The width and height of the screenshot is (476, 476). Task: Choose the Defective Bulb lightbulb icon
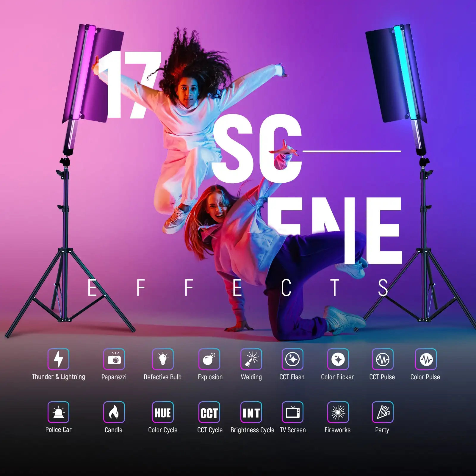click(x=163, y=359)
